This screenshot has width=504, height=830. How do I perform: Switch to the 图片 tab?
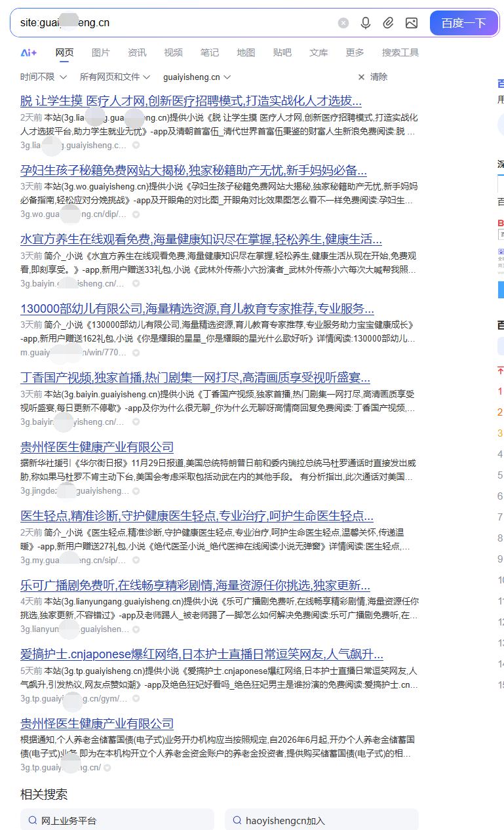coord(101,52)
